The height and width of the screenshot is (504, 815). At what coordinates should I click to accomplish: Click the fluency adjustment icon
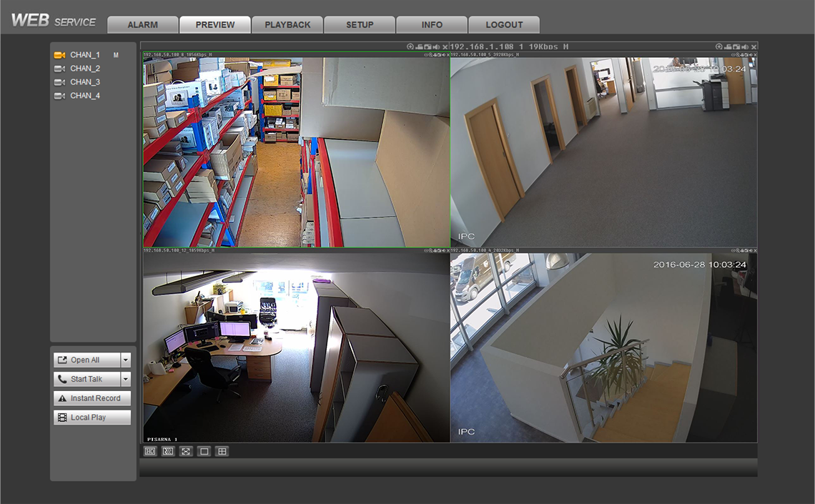click(168, 451)
